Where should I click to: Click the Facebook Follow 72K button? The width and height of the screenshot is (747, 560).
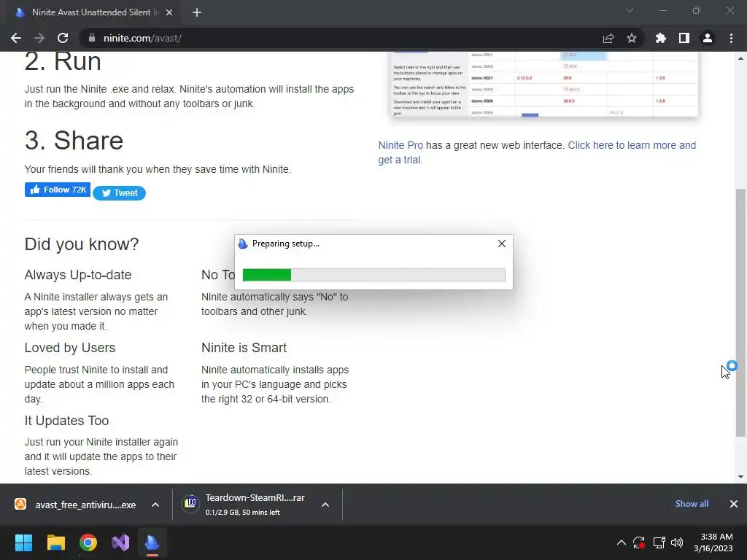click(58, 190)
